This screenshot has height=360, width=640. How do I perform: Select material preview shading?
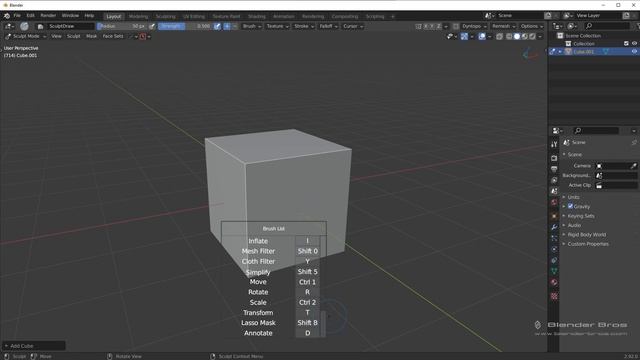(524, 36)
